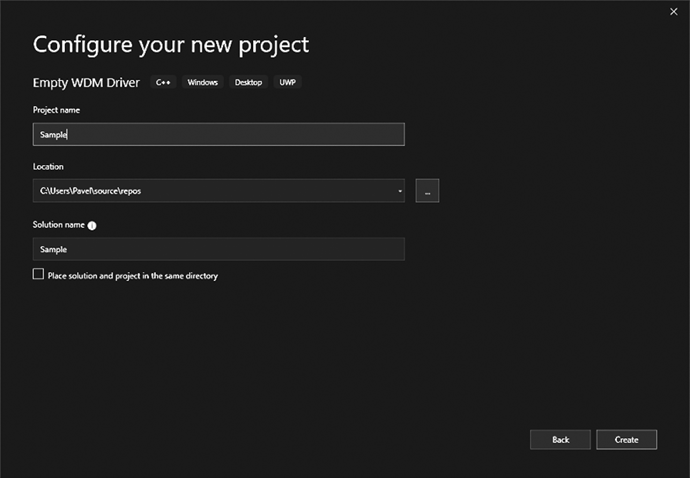Click the info icon beside Solution name

click(x=92, y=226)
